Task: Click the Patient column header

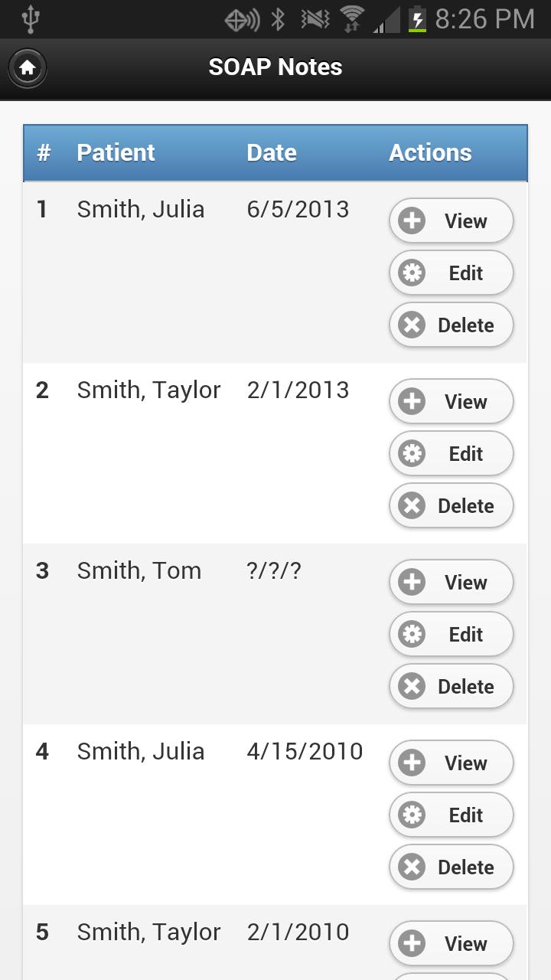Action: (116, 153)
